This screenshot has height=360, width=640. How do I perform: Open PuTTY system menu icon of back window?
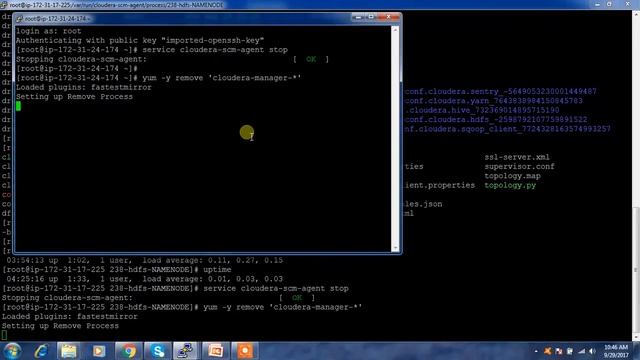[x=4, y=5]
